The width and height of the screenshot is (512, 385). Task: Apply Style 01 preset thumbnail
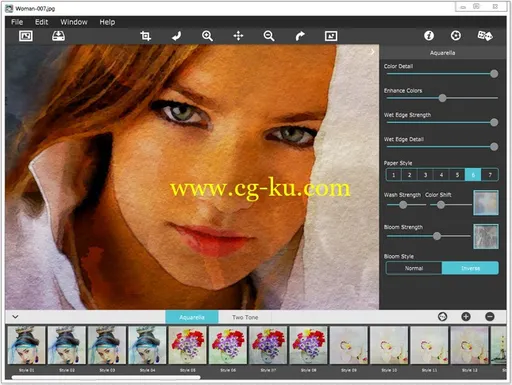[26, 345]
